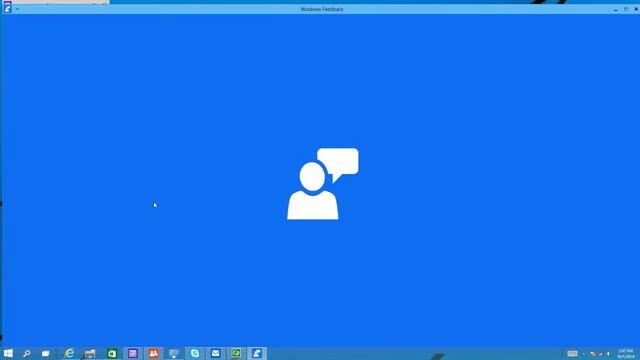
Task: Select Windows Feedback taskbar button
Action: 257,353
